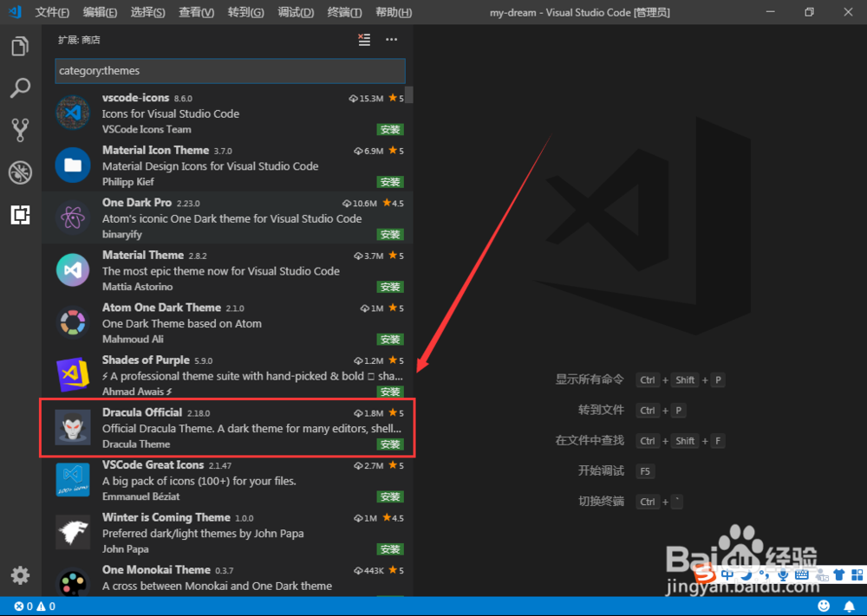Click the Material Theme extension logo
The image size is (867, 616).
coord(73,270)
